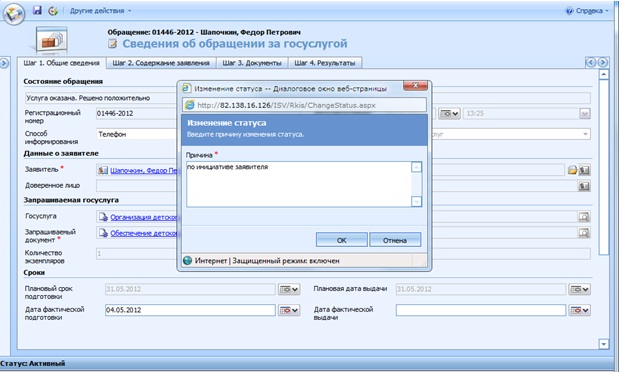
Task: Click the notepad icon before Сведения об обращении
Action: [113, 44]
